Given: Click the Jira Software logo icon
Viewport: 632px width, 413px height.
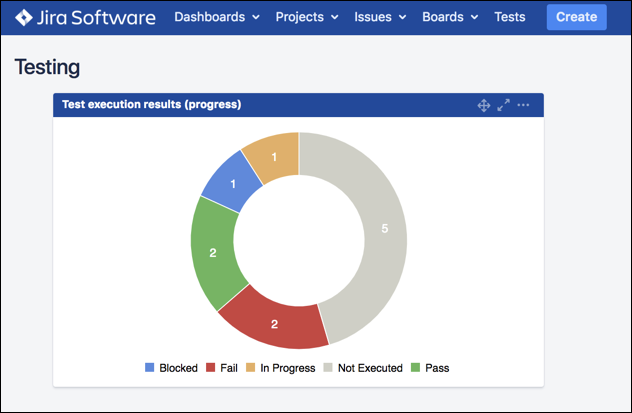Looking at the screenshot, I should click(x=25, y=17).
